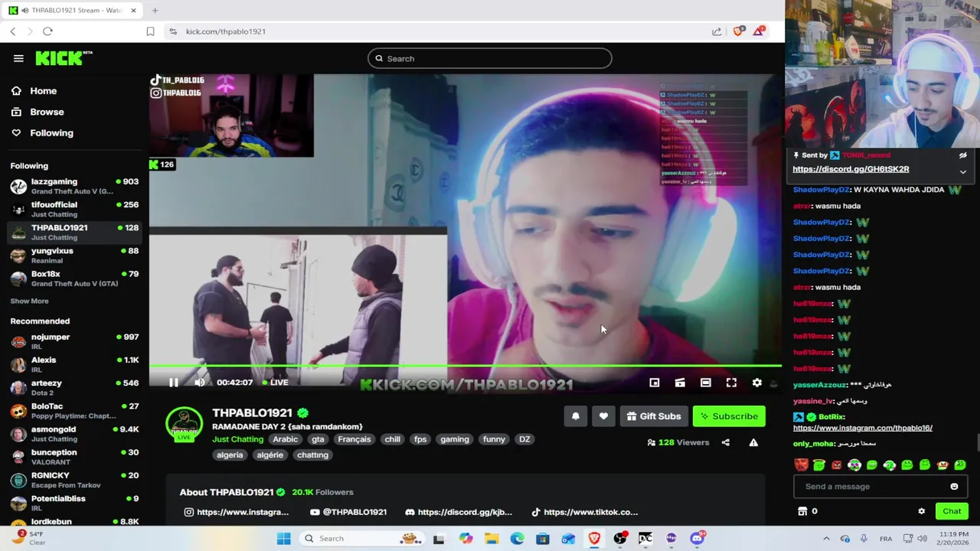Open nojumper recommended channel
980x551 pixels.
74,341
